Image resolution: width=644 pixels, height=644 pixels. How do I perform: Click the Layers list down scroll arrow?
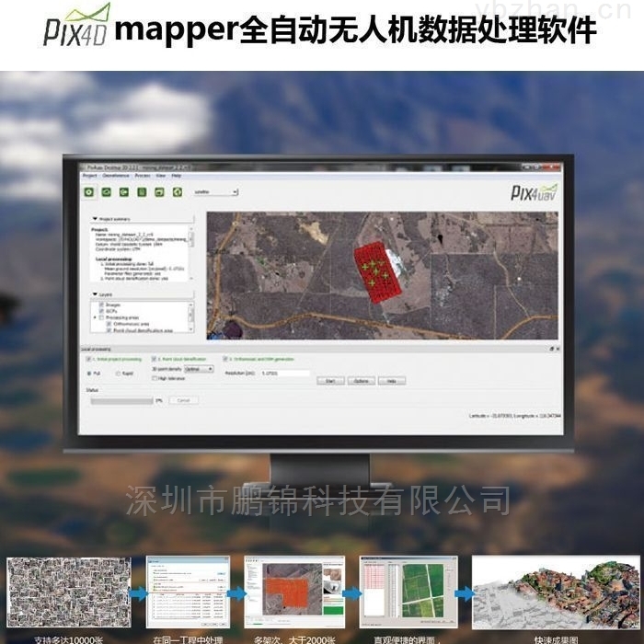[x=190, y=329]
